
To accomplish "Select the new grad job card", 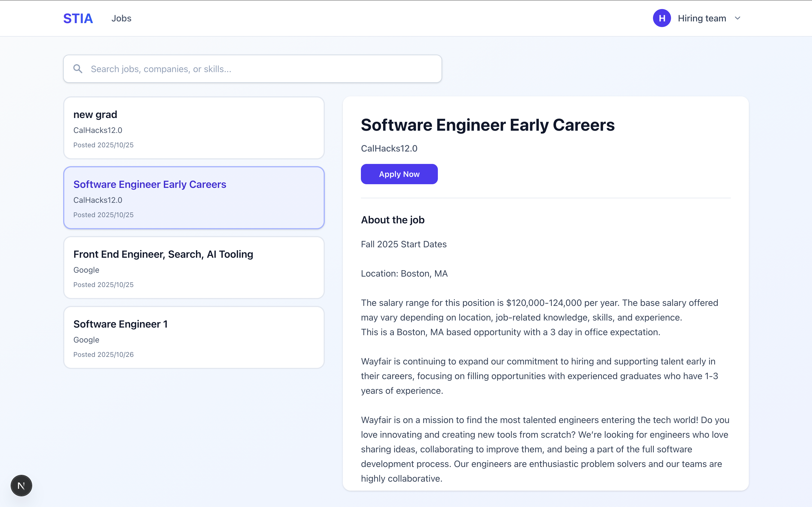I will click(x=194, y=128).
